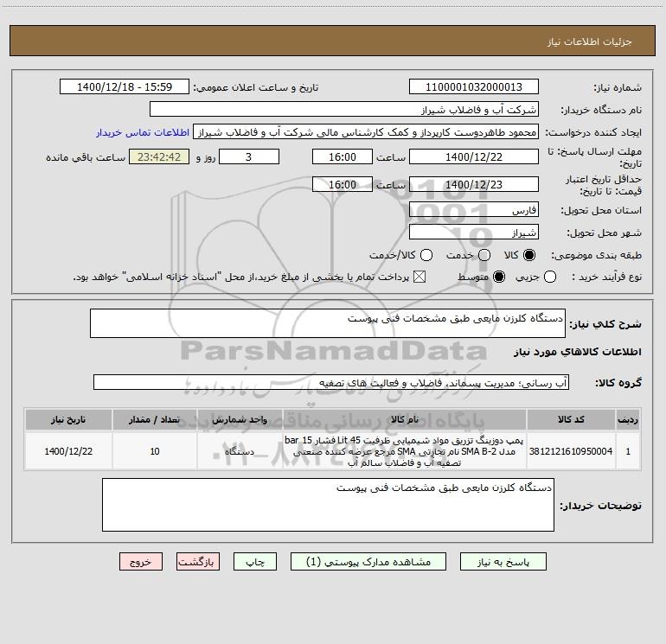
Task: Click the delivery city field شیراز
Action: point(474,233)
